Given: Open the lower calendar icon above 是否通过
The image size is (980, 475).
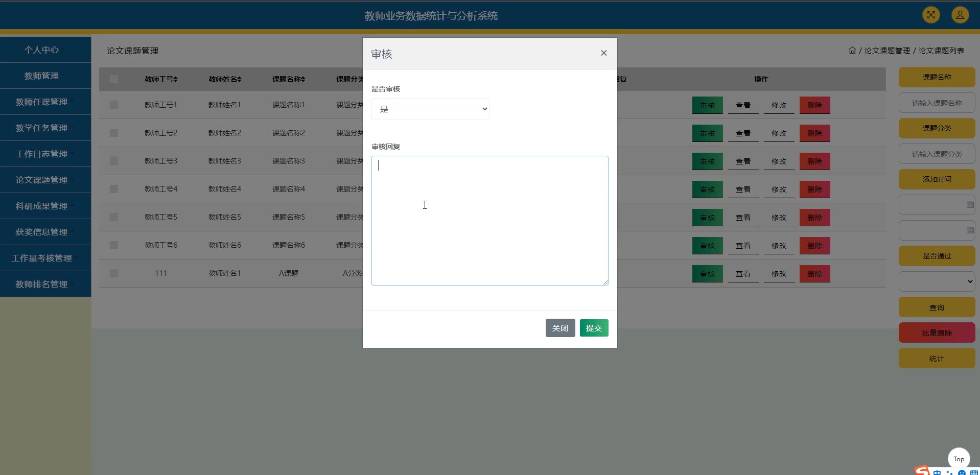Looking at the screenshot, I should 970,230.
